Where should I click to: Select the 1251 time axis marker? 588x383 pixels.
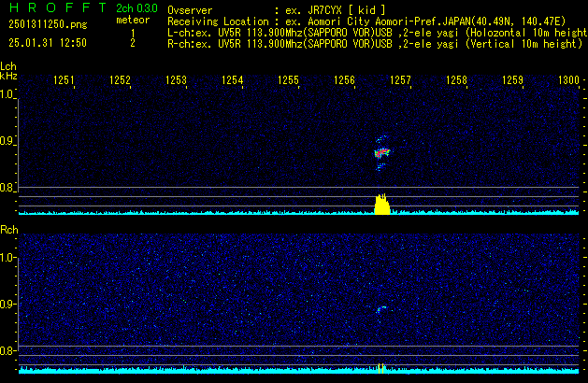[65, 80]
